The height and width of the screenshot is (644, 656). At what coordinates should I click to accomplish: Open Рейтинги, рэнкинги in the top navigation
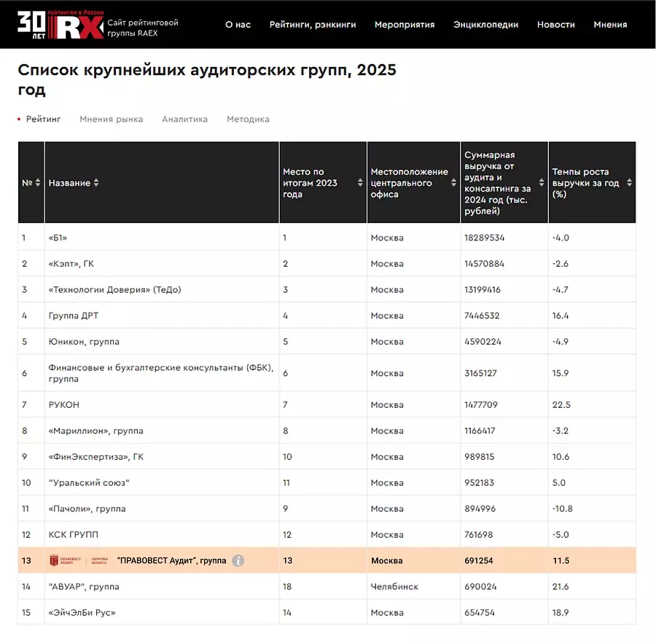tap(313, 25)
